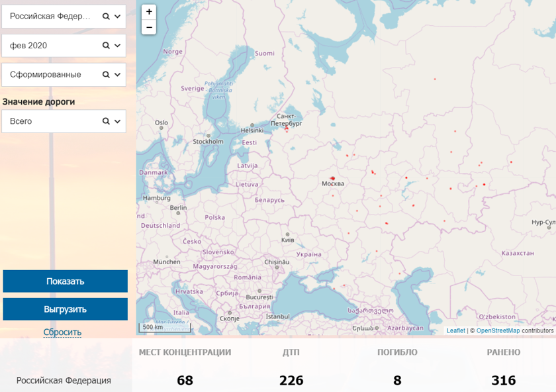
Task: Click search icon in region selector
Action: 106,17
